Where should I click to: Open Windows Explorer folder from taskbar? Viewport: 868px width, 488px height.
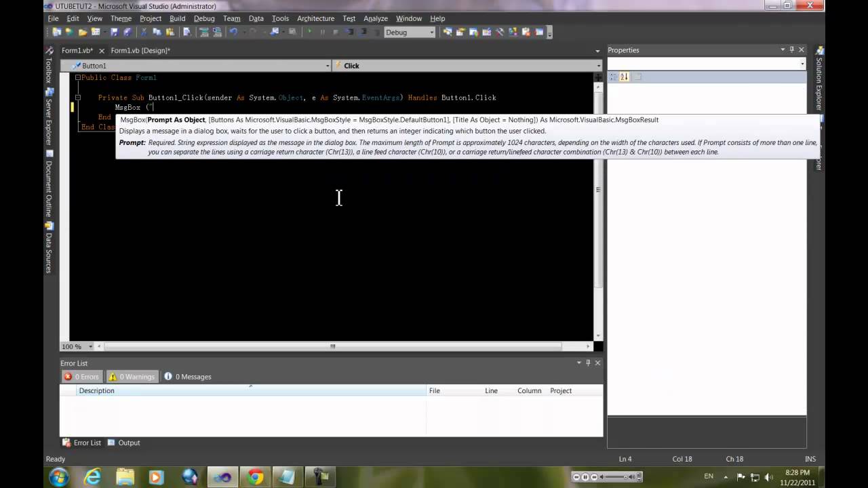125,477
